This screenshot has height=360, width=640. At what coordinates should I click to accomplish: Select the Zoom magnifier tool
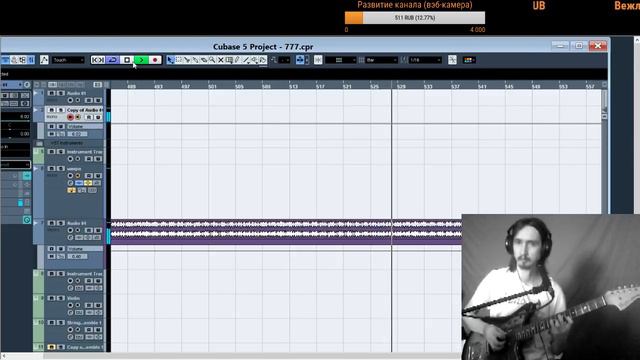(212, 60)
